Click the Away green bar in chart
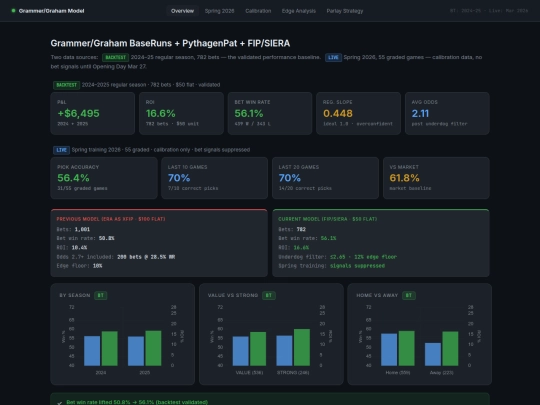Viewport: 540px width, 405px height. (x=450, y=349)
